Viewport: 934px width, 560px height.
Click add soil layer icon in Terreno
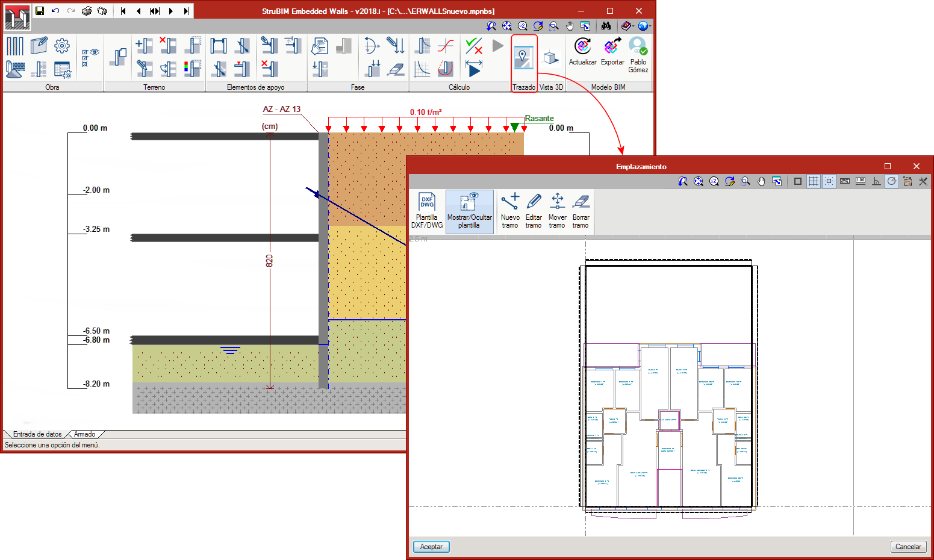(x=143, y=46)
